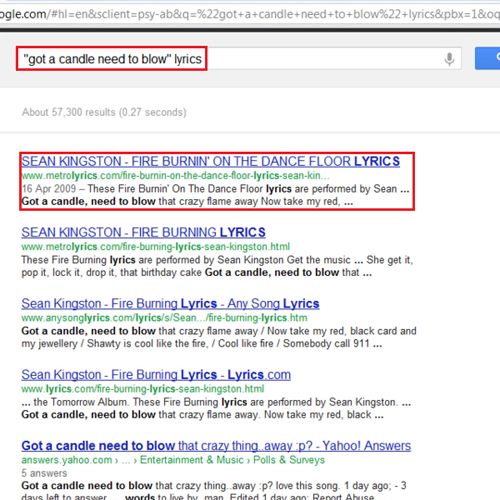Screen dimensions: 500x500
Task: Open the Fire Burning Lyrics - Any Song Lyrics link
Action: [x=170, y=304]
